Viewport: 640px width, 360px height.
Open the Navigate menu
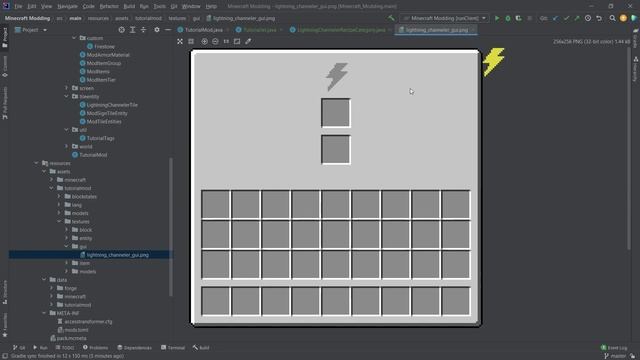click(67, 7)
